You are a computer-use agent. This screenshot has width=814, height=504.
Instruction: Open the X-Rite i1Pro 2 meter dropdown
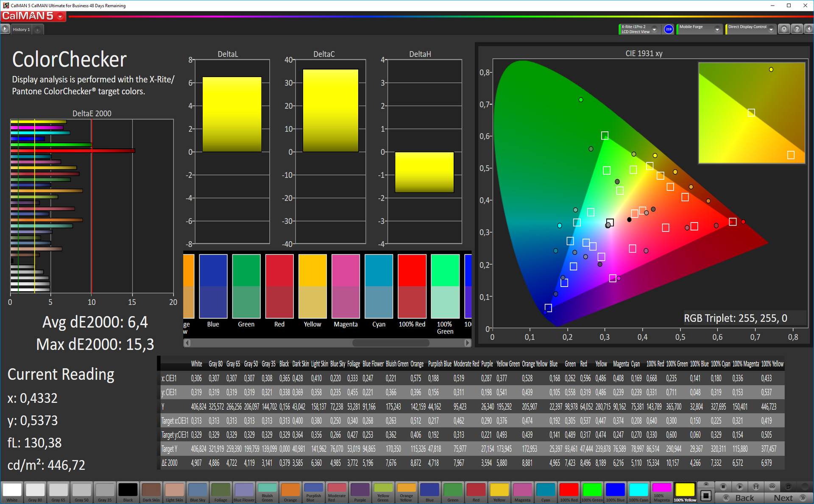(654, 29)
